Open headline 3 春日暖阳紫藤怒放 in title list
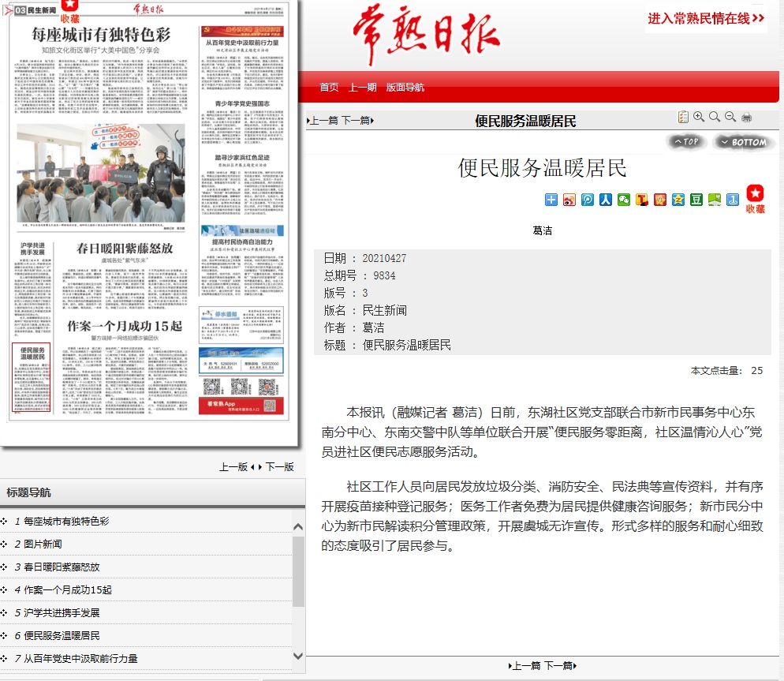This screenshot has width=784, height=681. (x=62, y=567)
